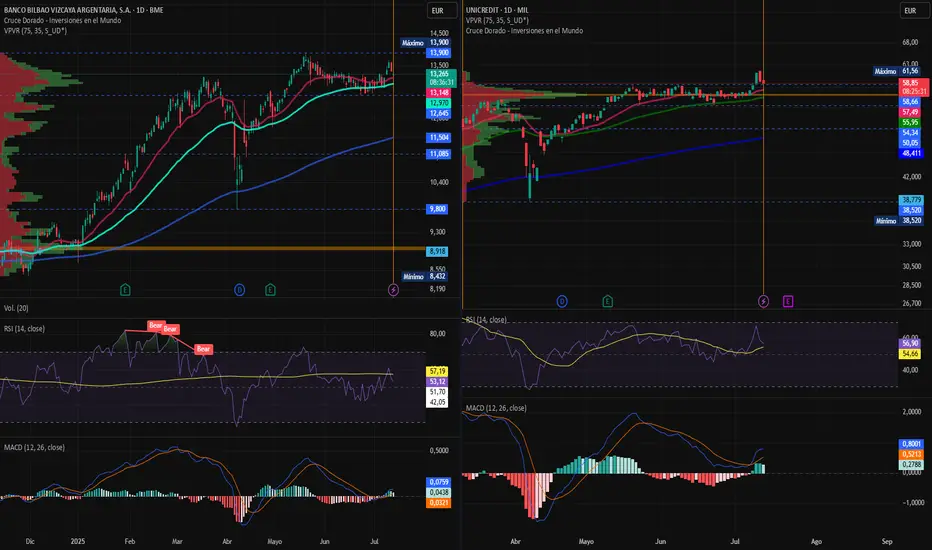The image size is (932, 550).
Task: Click the orange 0,0321 MACD signal label
Action: (439, 503)
